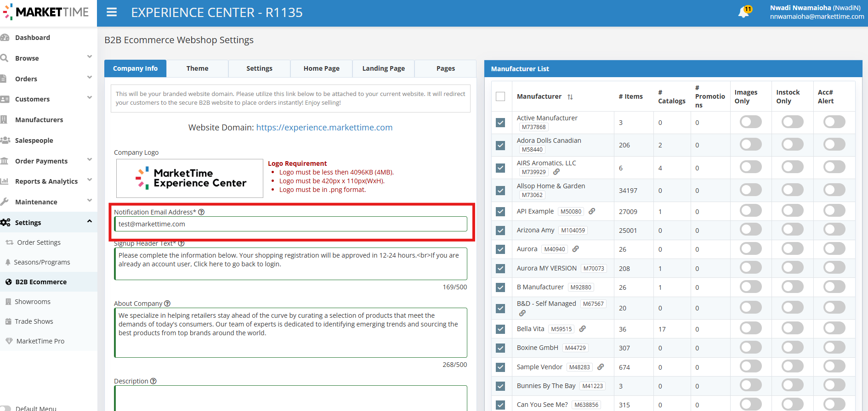Image resolution: width=868 pixels, height=411 pixels.
Task: Click link icon beside Bella Vita M59515
Action: point(583,329)
